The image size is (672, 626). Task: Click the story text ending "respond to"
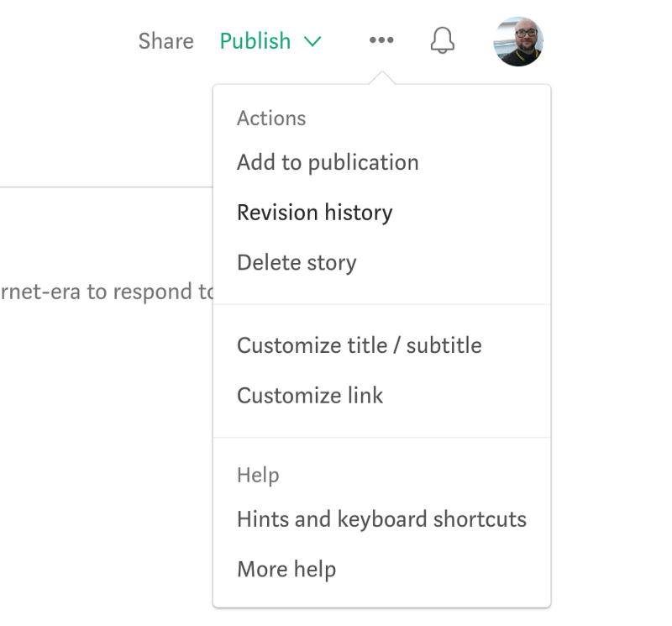pos(107,292)
